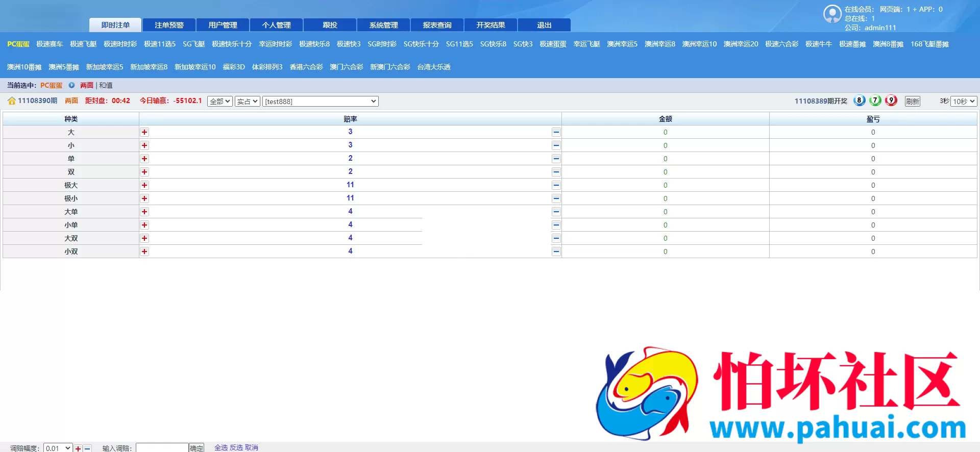
Task: Click the 刷新 refresh button
Action: tap(912, 102)
